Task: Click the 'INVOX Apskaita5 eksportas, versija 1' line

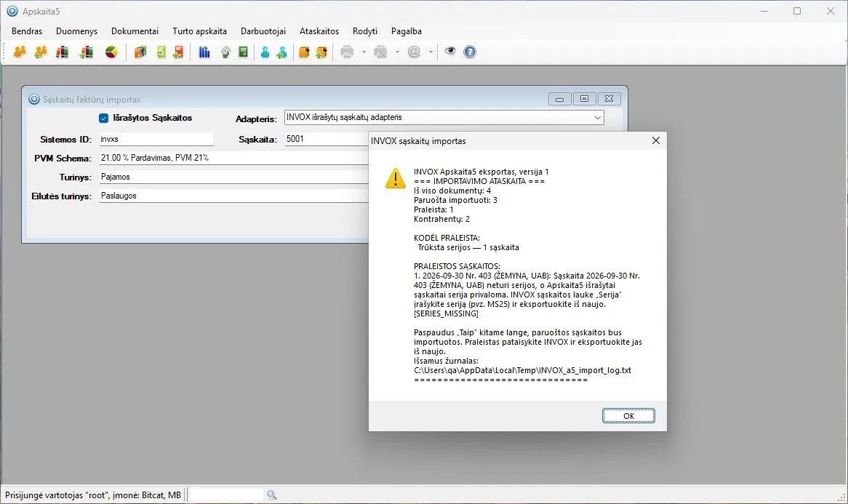Action: [481, 172]
